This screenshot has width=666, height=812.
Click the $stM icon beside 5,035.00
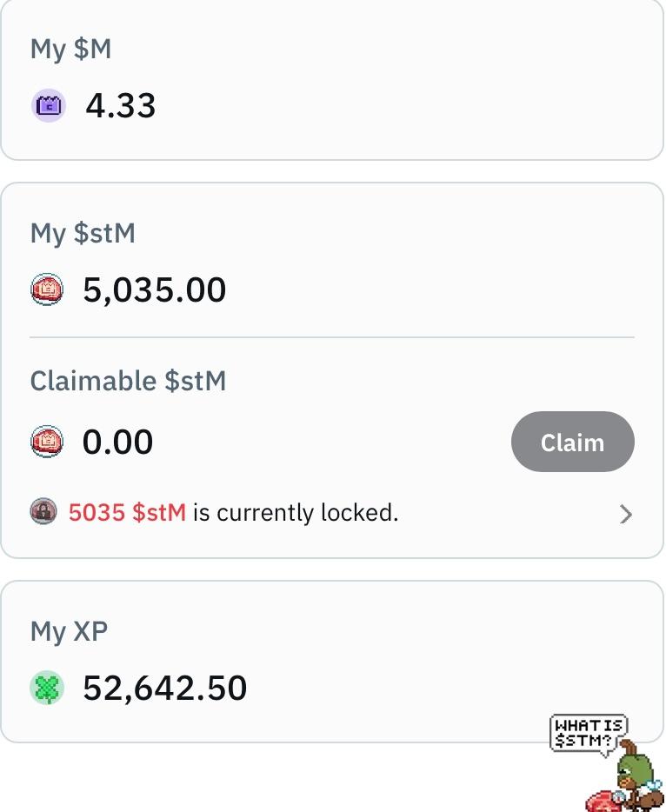pos(47,290)
